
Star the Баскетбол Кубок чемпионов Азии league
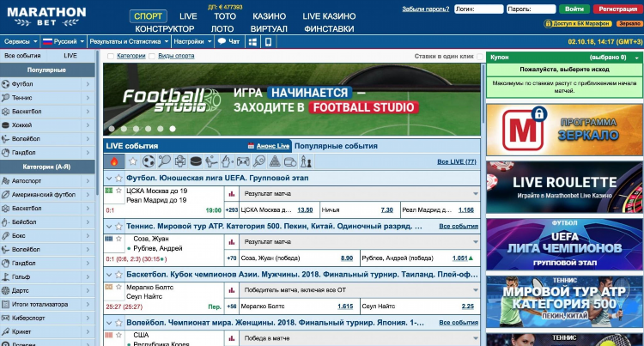pyautogui.click(x=118, y=275)
